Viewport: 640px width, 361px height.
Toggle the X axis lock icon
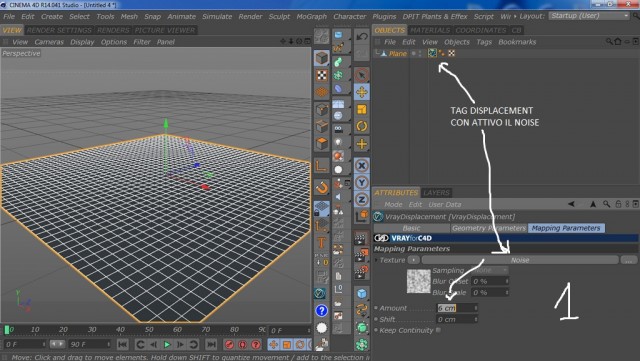(x=362, y=165)
